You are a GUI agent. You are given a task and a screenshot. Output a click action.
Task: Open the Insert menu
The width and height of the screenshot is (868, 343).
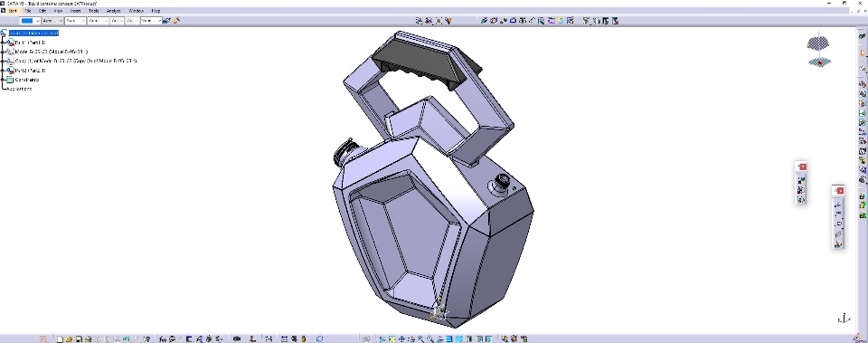coord(75,11)
